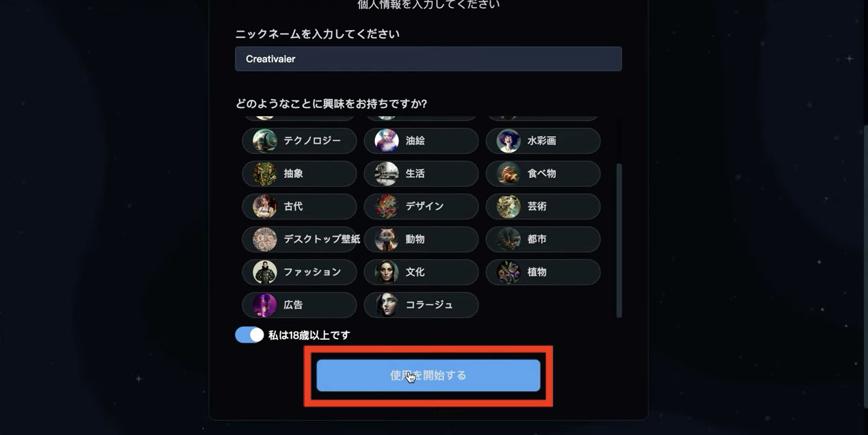Screen dimensions: 868x435
Task: Select the デザイン interest option
Action: [x=421, y=207]
